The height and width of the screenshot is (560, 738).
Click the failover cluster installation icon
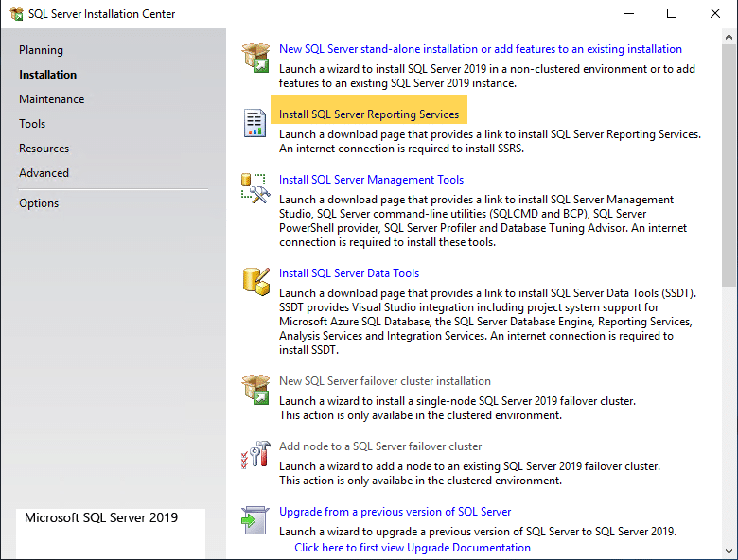click(x=255, y=389)
